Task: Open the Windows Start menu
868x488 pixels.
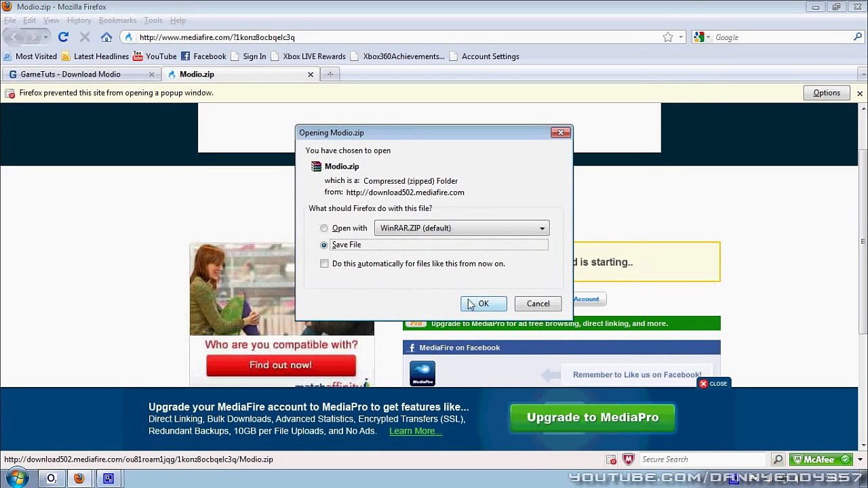Action: pos(18,479)
